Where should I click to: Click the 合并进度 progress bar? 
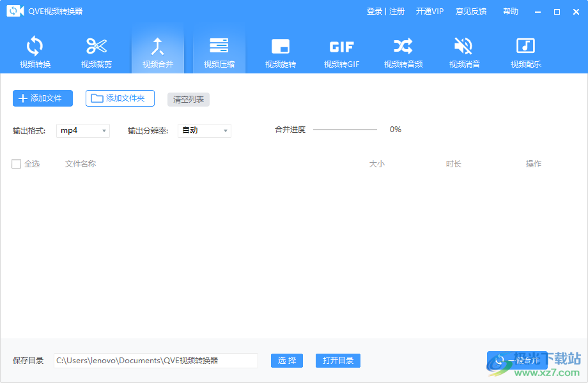(345, 129)
